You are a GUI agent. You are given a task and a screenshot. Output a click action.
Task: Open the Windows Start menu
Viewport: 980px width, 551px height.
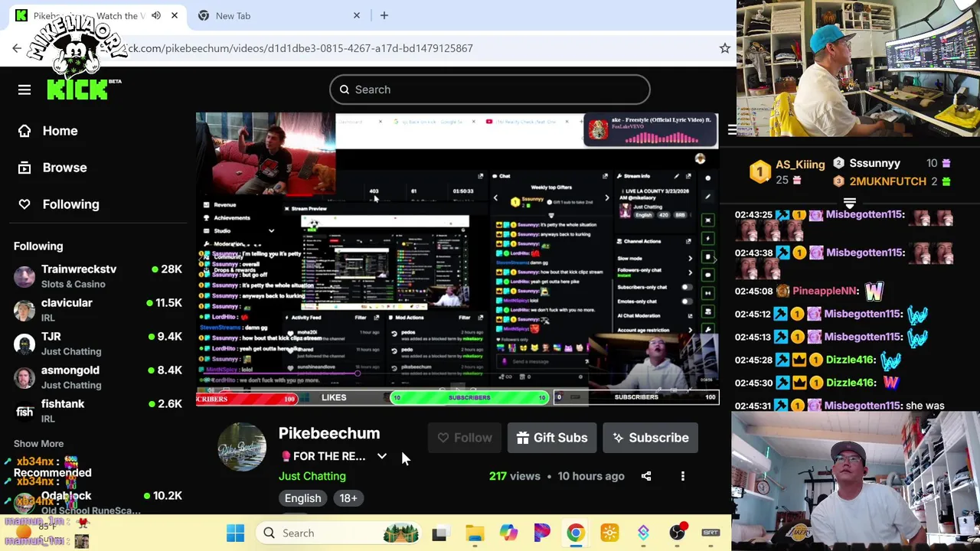click(x=235, y=533)
